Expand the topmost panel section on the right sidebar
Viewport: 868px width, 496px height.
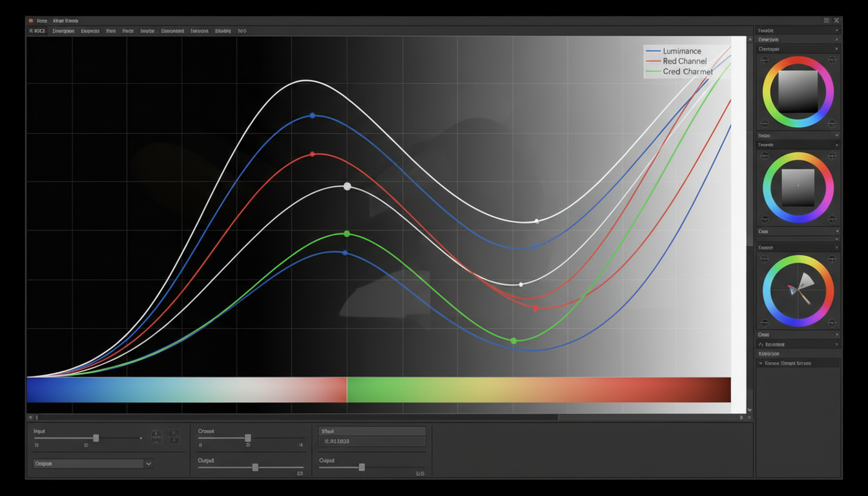coord(798,30)
